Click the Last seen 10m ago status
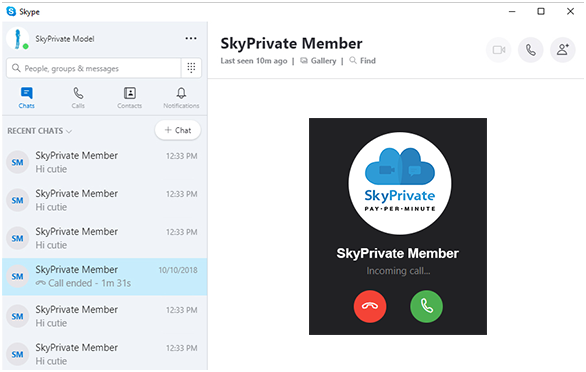 pyautogui.click(x=254, y=61)
